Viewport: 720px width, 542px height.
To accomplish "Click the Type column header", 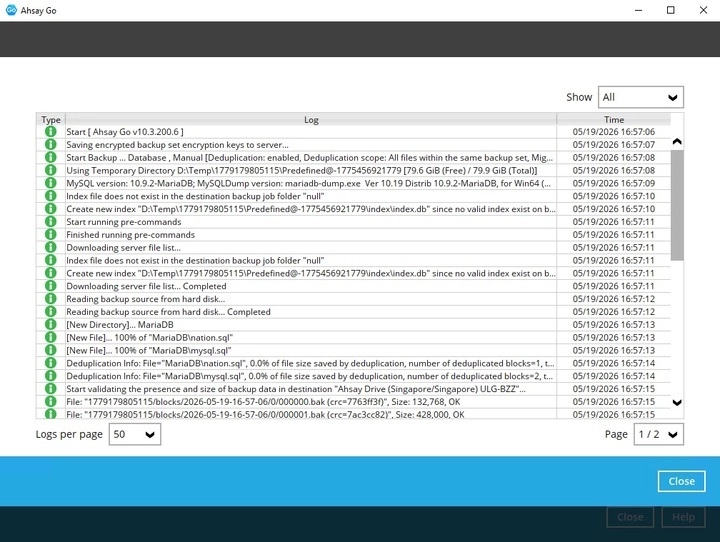I will (x=51, y=119).
